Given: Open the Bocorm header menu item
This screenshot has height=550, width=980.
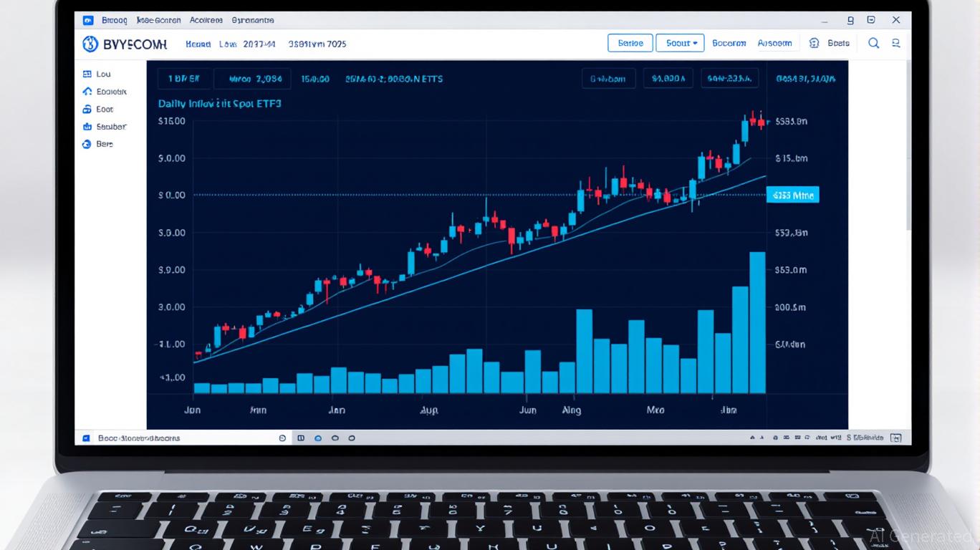Looking at the screenshot, I should [x=729, y=43].
